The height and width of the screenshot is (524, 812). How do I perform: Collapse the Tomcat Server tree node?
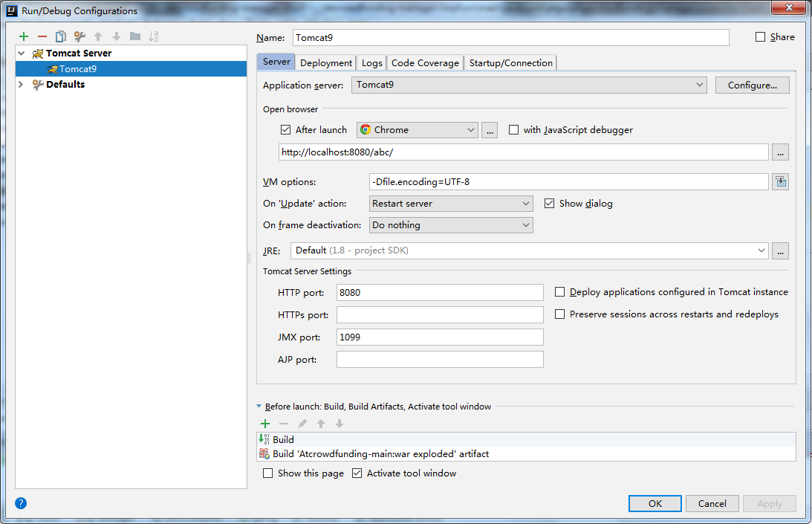point(22,54)
